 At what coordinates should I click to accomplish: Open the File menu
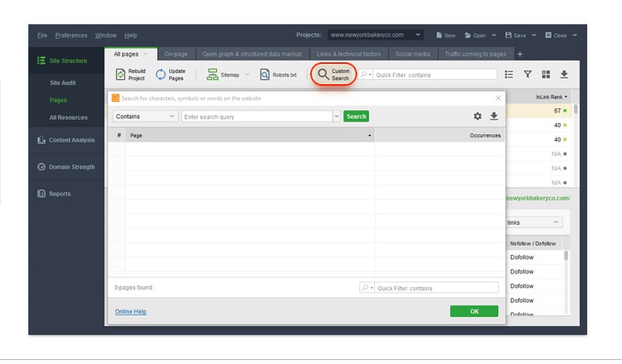point(42,36)
